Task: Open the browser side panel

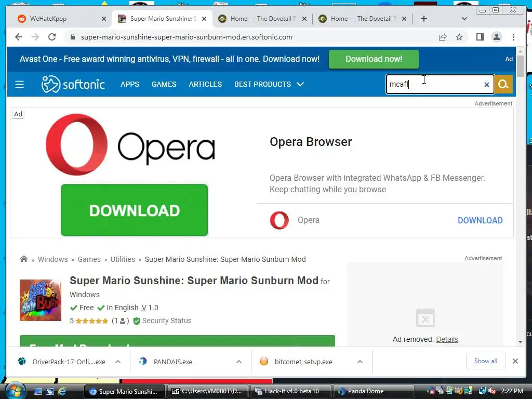Action: click(480, 37)
